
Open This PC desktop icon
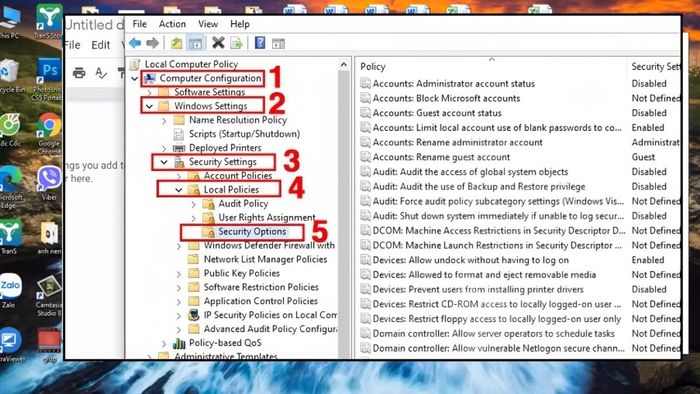pos(10,22)
